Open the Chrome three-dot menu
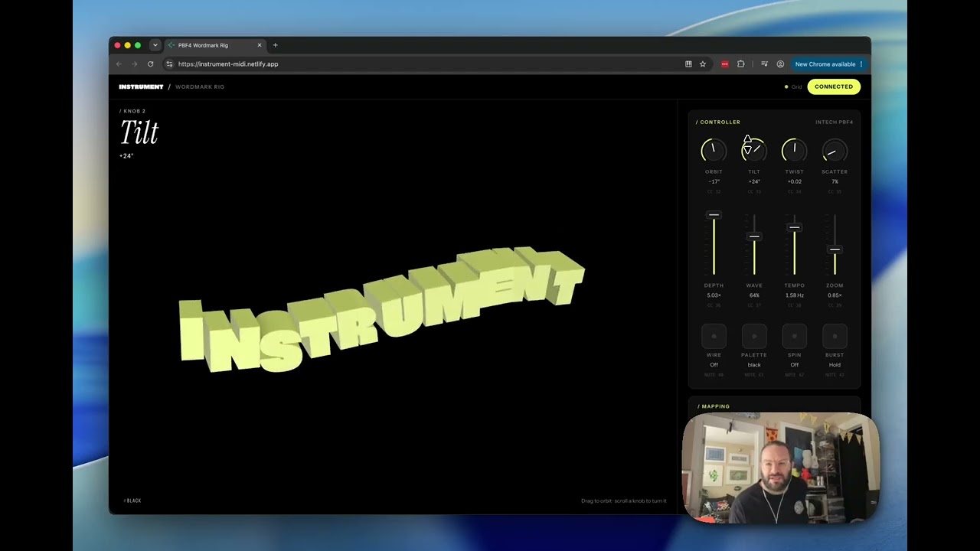The height and width of the screenshot is (551, 980). click(861, 64)
